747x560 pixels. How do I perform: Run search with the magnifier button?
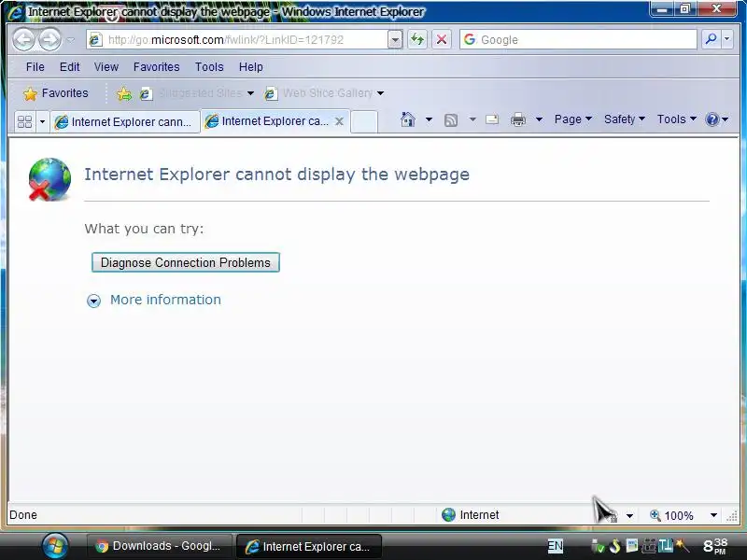(712, 39)
